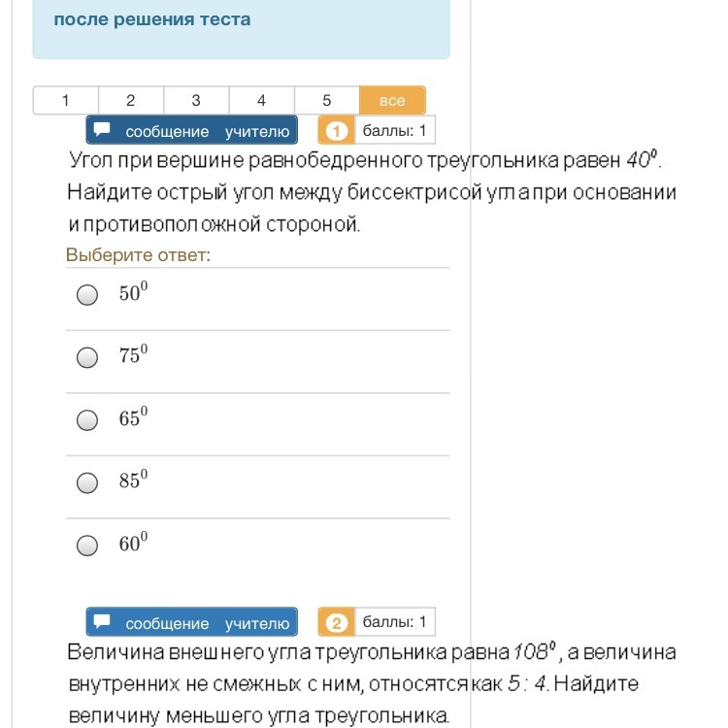Send message to teacher for question 2
This screenshot has width=728, height=728.
pos(192,621)
